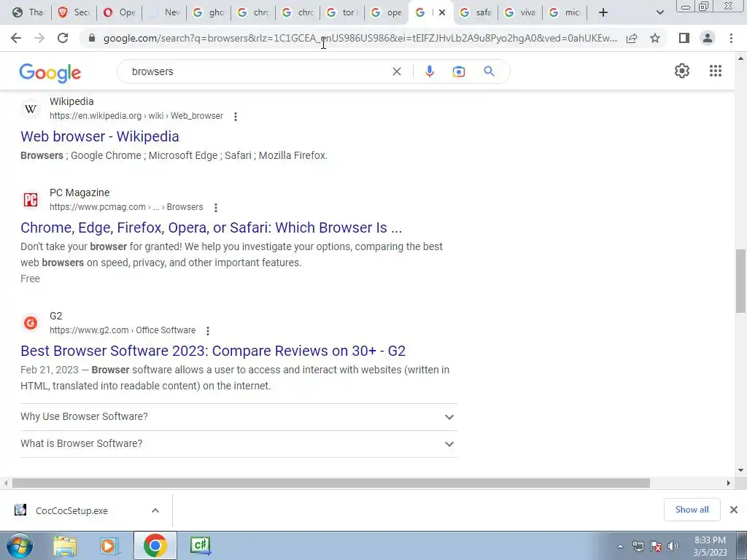747x560 pixels.
Task: Launch Windows Media Player from taskbar
Action: point(109,545)
